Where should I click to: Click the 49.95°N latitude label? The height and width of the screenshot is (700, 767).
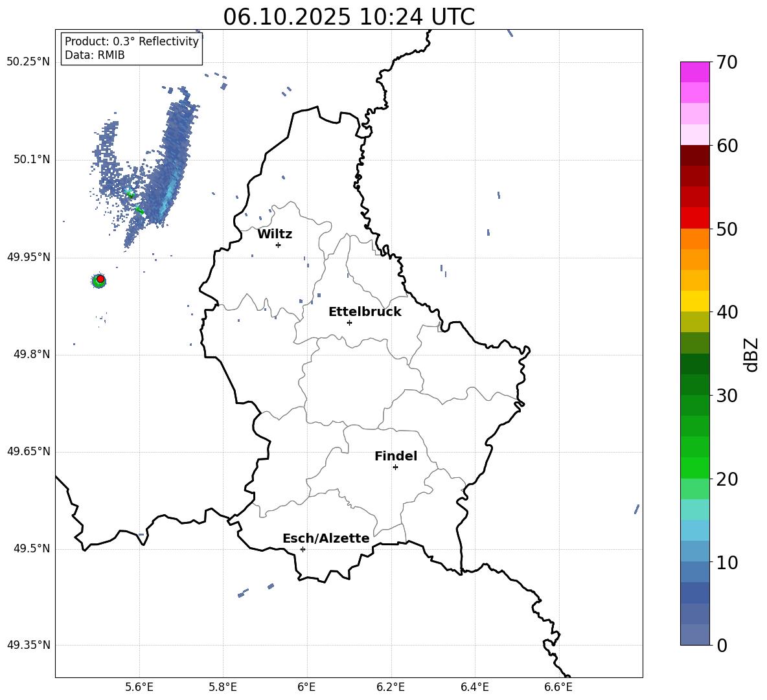coord(29,257)
